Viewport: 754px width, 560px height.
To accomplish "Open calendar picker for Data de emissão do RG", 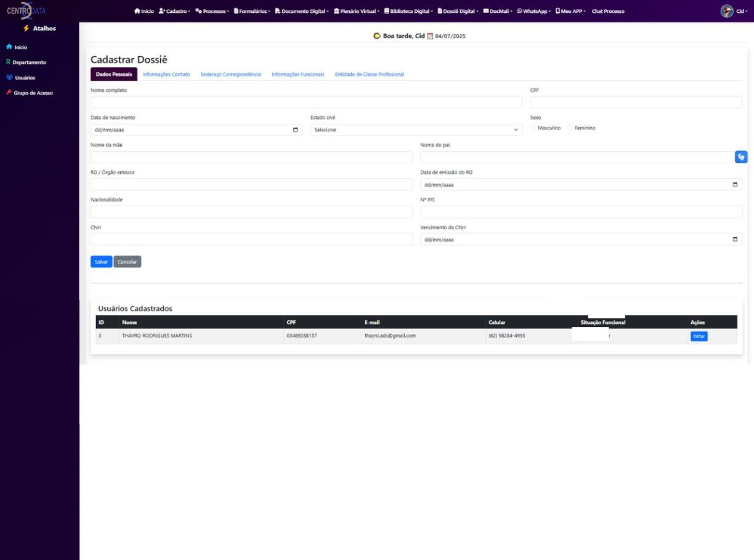I will 734,184.
